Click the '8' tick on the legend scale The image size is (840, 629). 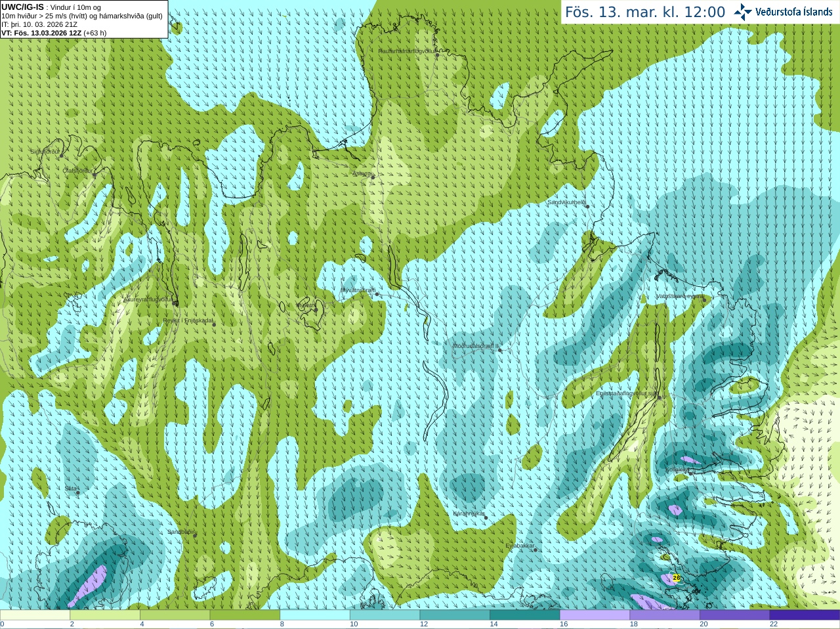point(282,624)
